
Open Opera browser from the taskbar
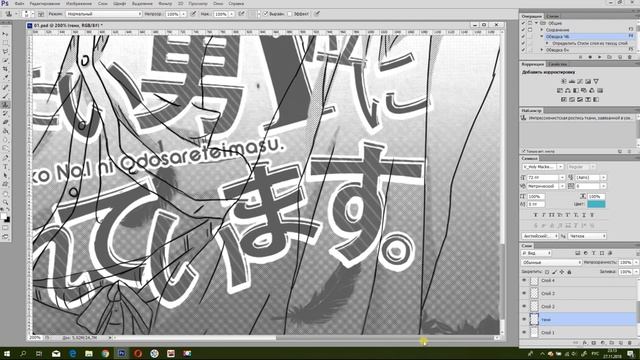[x=138, y=353]
